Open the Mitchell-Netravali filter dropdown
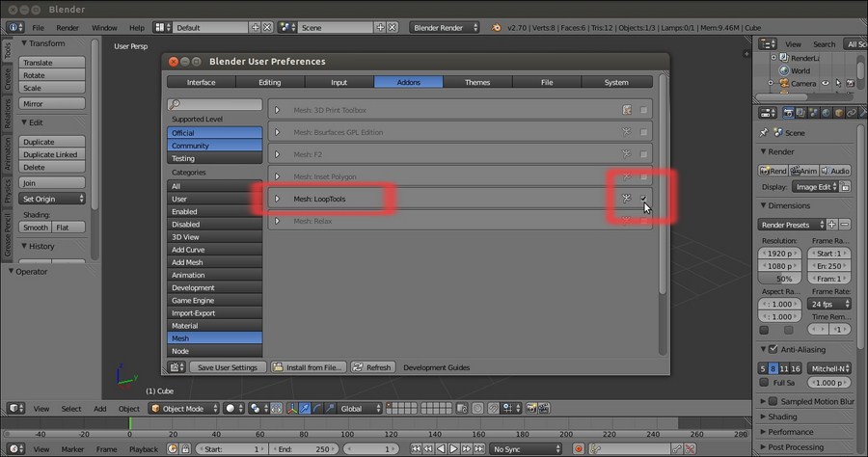The width and height of the screenshot is (868, 457). pyautogui.click(x=828, y=368)
